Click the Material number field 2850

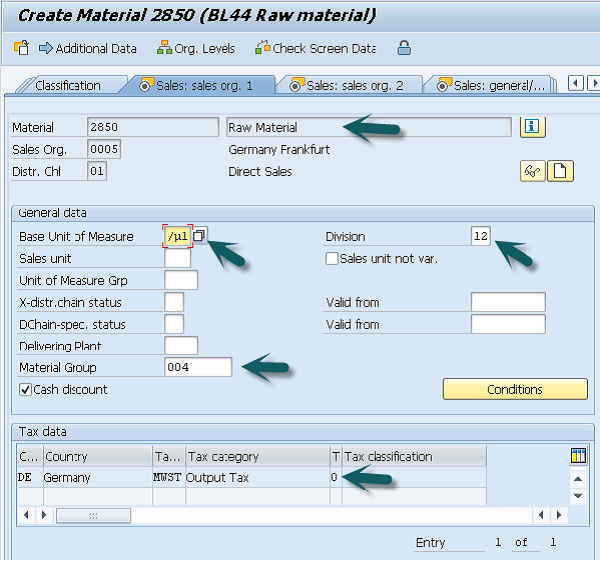pyautogui.click(x=153, y=127)
